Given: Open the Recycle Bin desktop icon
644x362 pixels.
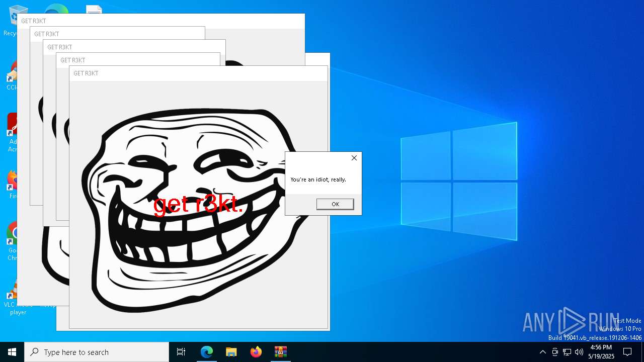Looking at the screenshot, I should (11, 20).
